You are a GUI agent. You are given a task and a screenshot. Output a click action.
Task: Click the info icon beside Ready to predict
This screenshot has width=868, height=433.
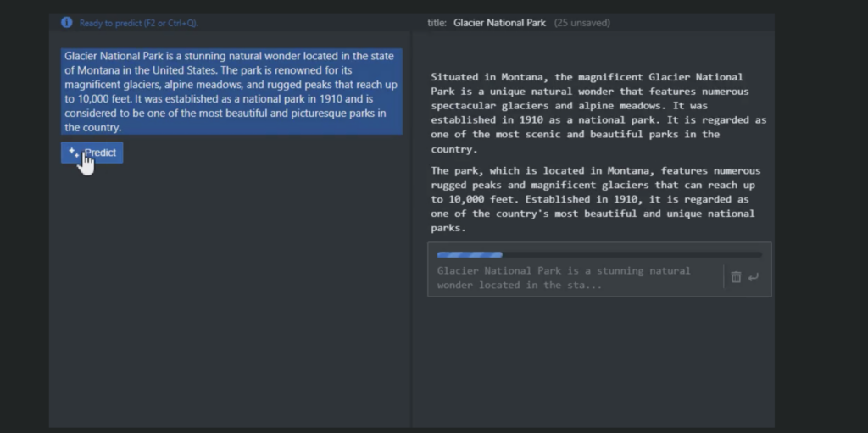coord(66,23)
